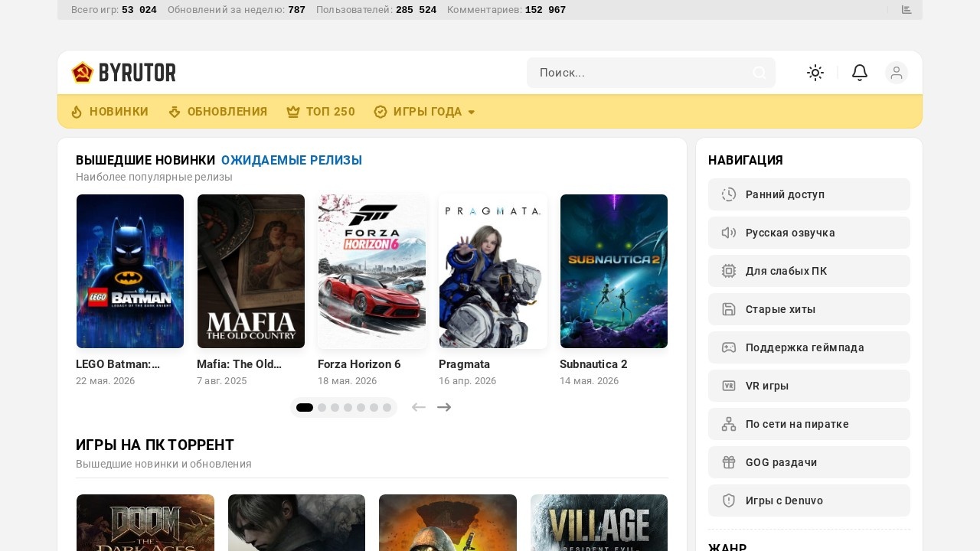This screenshot has width=980, height=551.
Task: Click the search magnifier icon
Action: pyautogui.click(x=759, y=73)
